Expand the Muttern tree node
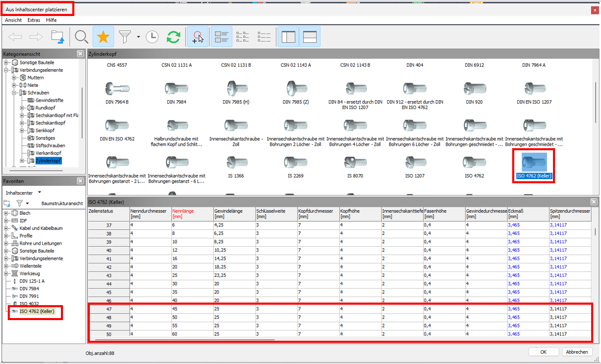Image resolution: width=601 pixels, height=364 pixels. click(15, 77)
